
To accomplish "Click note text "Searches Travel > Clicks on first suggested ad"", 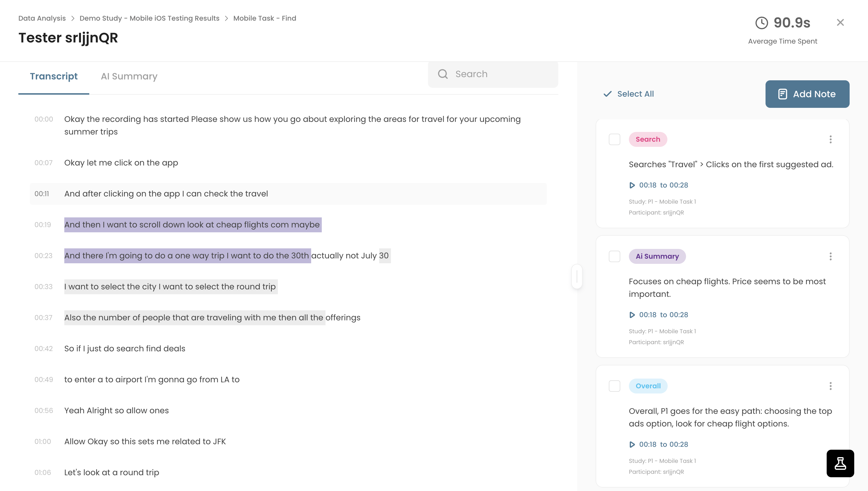I will [731, 165].
